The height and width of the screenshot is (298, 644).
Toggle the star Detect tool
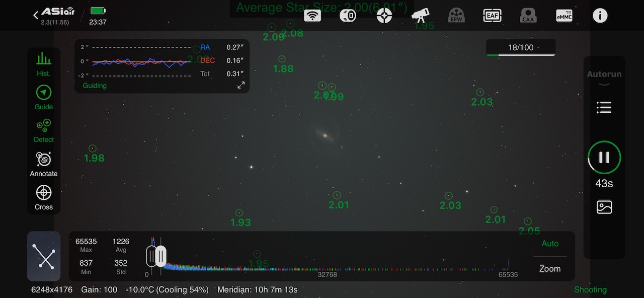tap(44, 131)
